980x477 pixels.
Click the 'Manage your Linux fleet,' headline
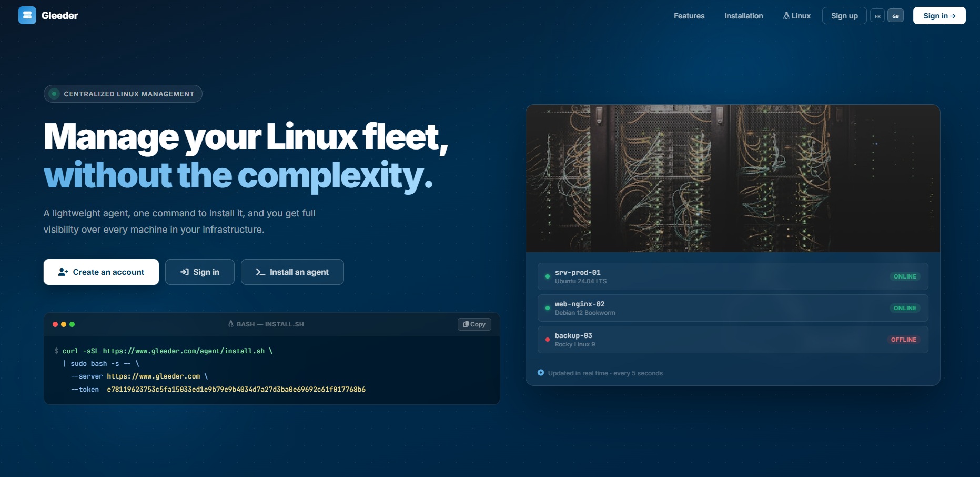click(246, 137)
